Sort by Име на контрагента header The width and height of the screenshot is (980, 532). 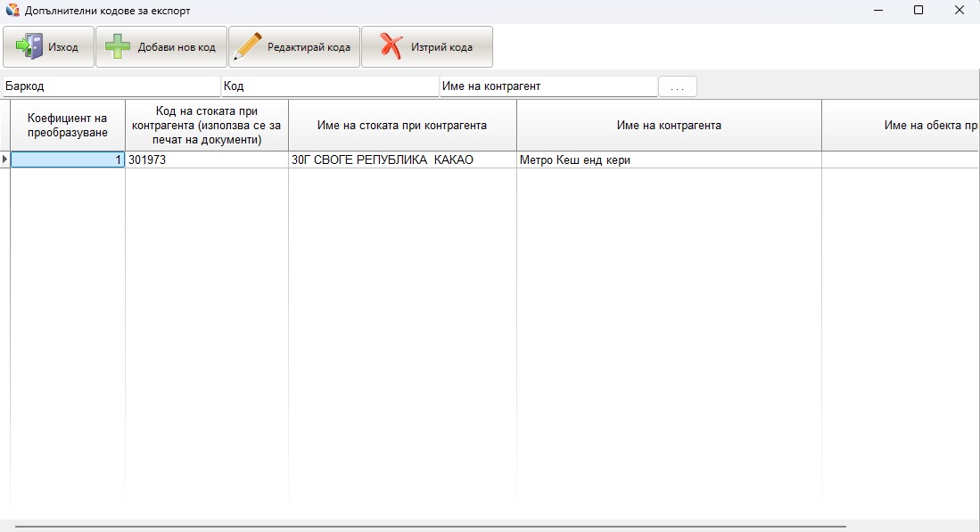pyautogui.click(x=669, y=126)
